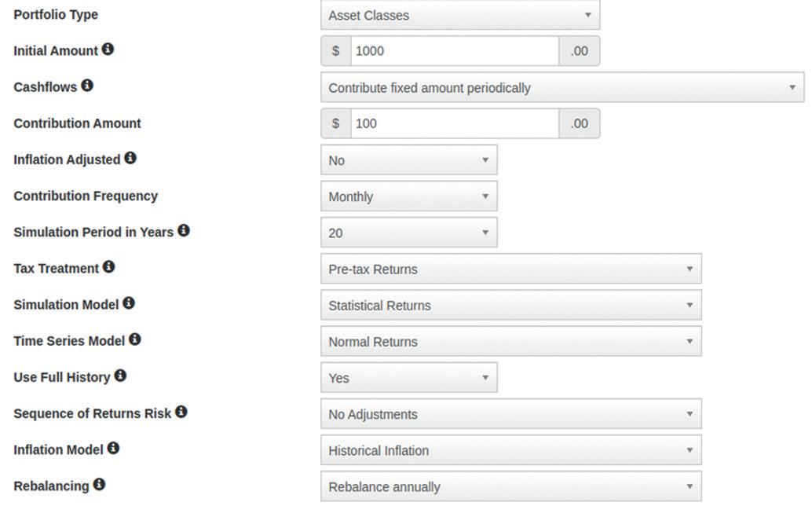Open Use Full History Yes dropdown

tap(409, 378)
